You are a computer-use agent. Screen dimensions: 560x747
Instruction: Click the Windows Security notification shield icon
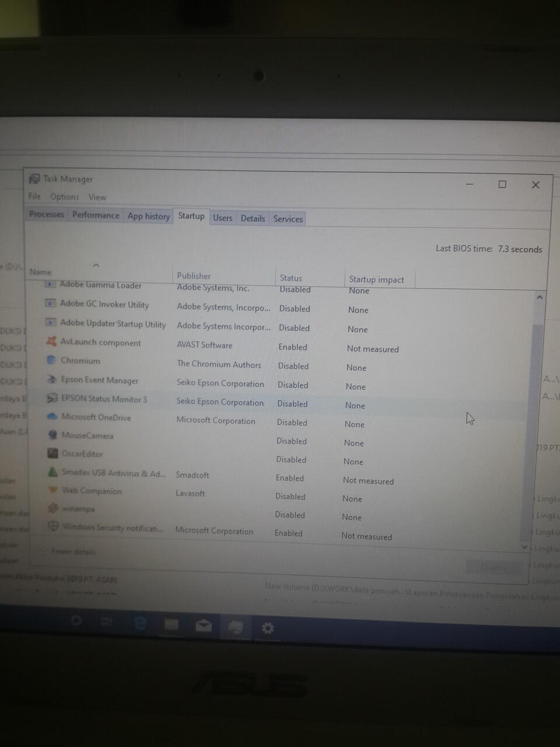coord(52,526)
